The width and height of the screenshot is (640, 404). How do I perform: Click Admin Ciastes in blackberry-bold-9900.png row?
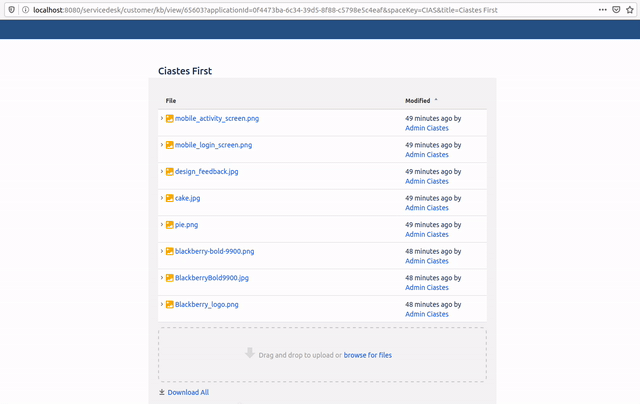point(427,261)
